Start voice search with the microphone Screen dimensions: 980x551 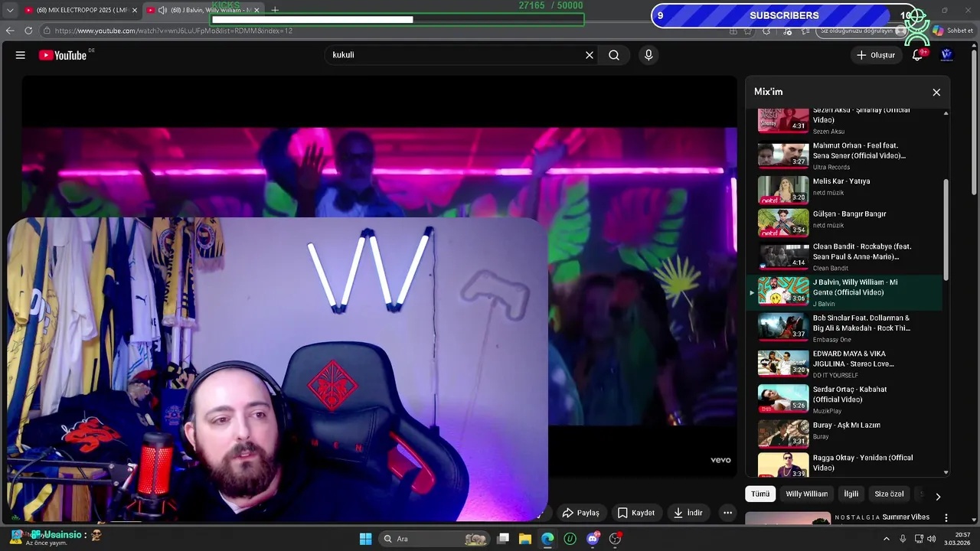coord(648,55)
